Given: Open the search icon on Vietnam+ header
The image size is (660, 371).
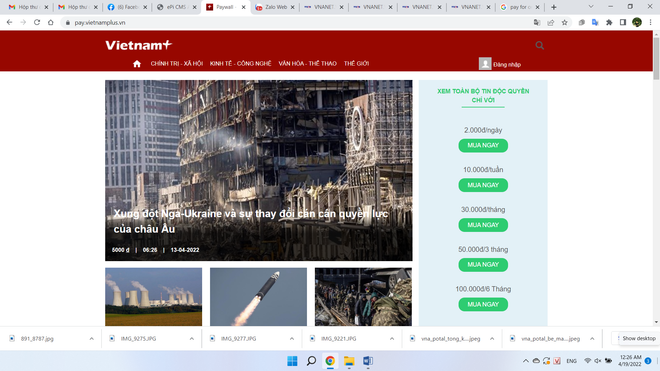Looking at the screenshot, I should point(540,45).
